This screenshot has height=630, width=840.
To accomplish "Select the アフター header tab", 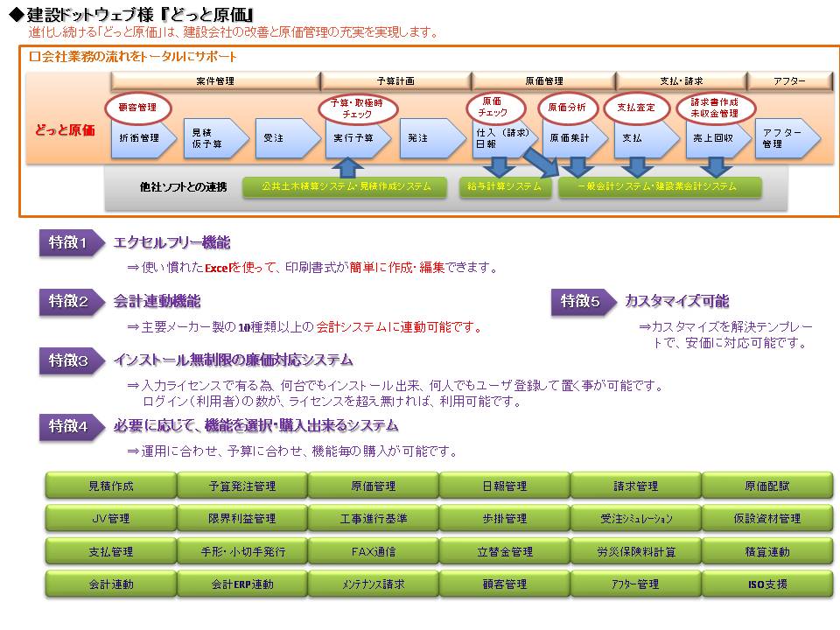I will (789, 80).
